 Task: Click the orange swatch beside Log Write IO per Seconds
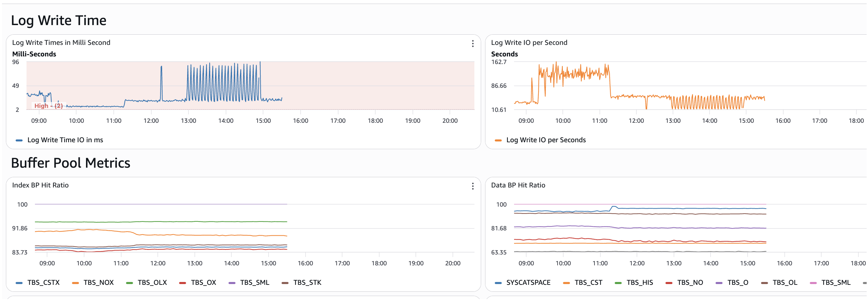pos(498,140)
